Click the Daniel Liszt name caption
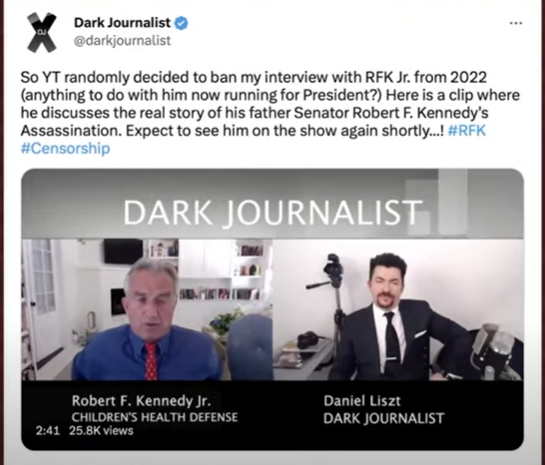The height and width of the screenshot is (465, 545). (x=362, y=401)
